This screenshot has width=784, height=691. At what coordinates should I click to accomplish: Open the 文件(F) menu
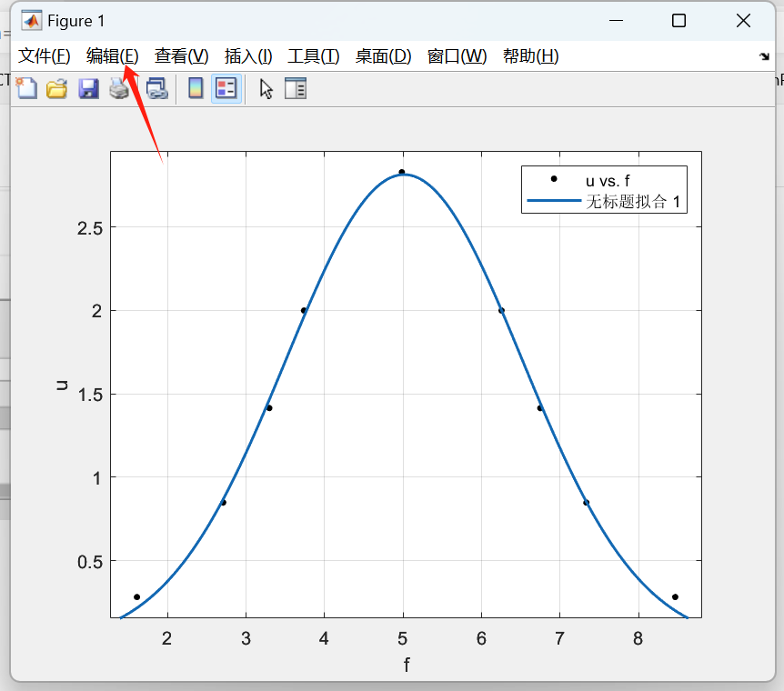click(45, 56)
